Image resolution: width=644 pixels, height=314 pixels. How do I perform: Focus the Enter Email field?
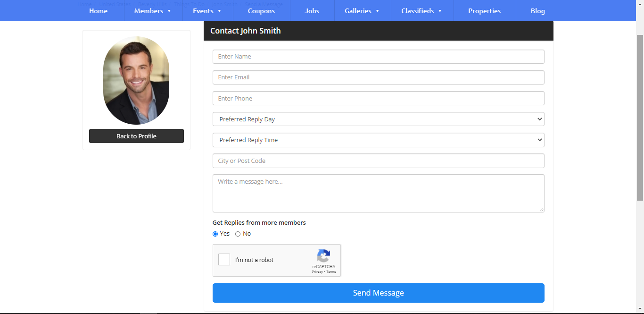pos(379,77)
